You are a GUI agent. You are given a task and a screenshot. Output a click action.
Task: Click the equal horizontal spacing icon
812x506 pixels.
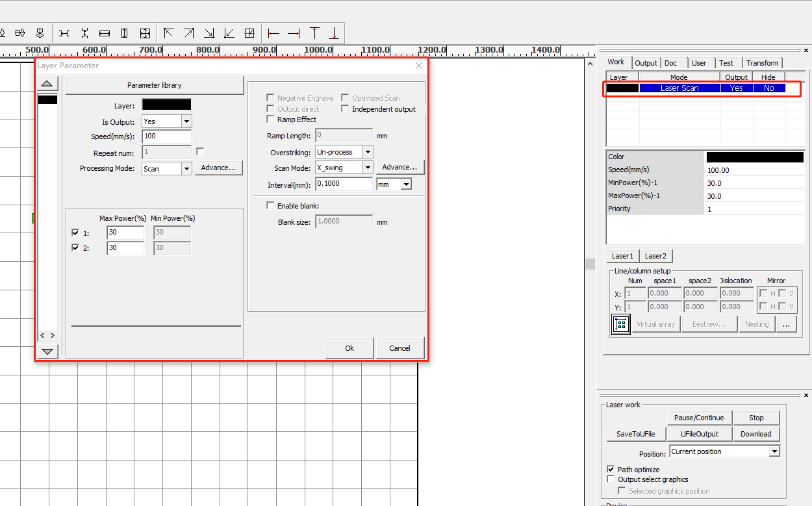[x=64, y=33]
